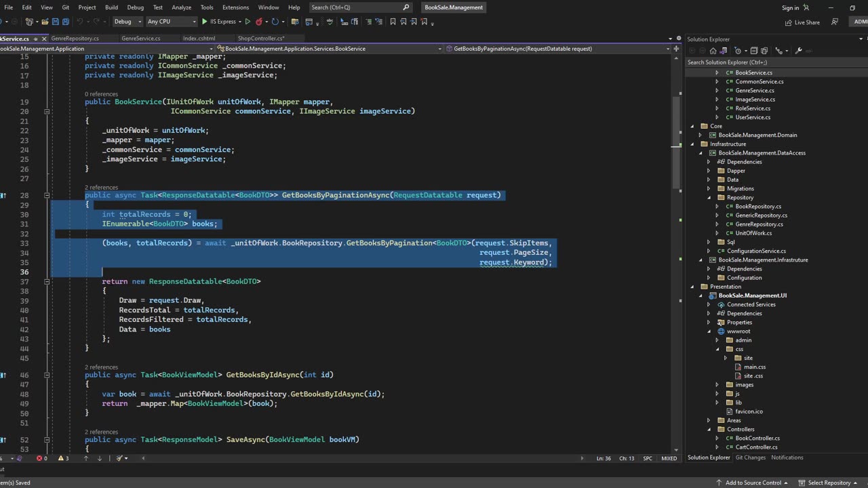Screen dimensions: 868x488
Task: Open IIS Express launch options dropdown arrow
Action: click(240, 22)
